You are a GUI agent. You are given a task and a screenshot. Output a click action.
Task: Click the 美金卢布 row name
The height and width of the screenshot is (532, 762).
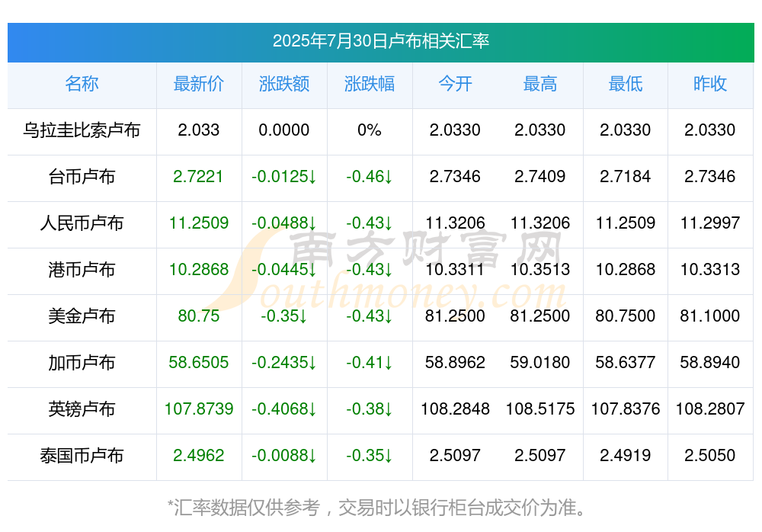[82, 316]
